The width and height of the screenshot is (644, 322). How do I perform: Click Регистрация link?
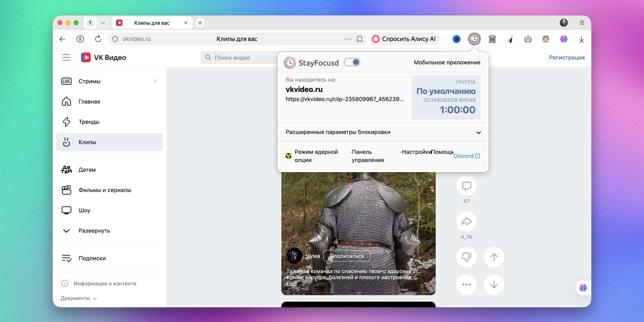tap(567, 58)
